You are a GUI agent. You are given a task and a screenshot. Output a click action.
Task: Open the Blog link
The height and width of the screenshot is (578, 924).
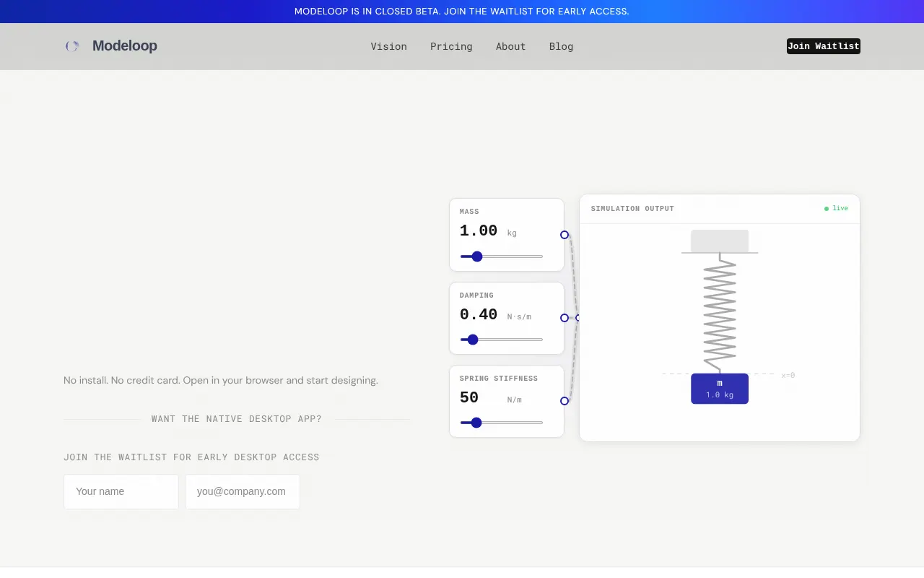[x=561, y=46]
